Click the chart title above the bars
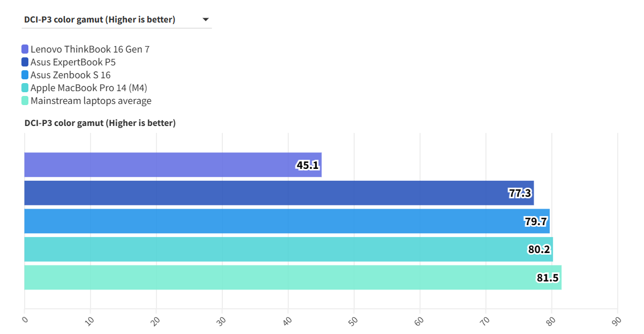Viewport: 644px width, 334px height. click(x=100, y=123)
